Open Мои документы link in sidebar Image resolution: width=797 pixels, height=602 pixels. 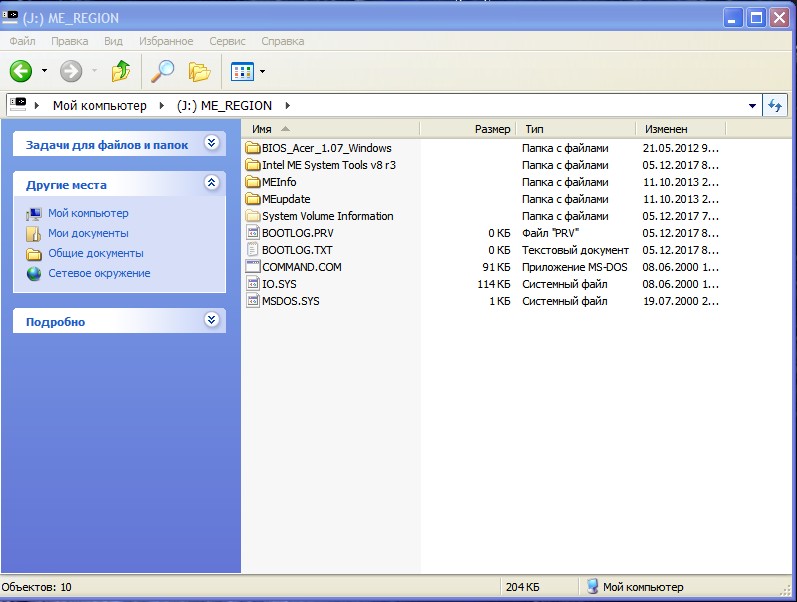88,233
